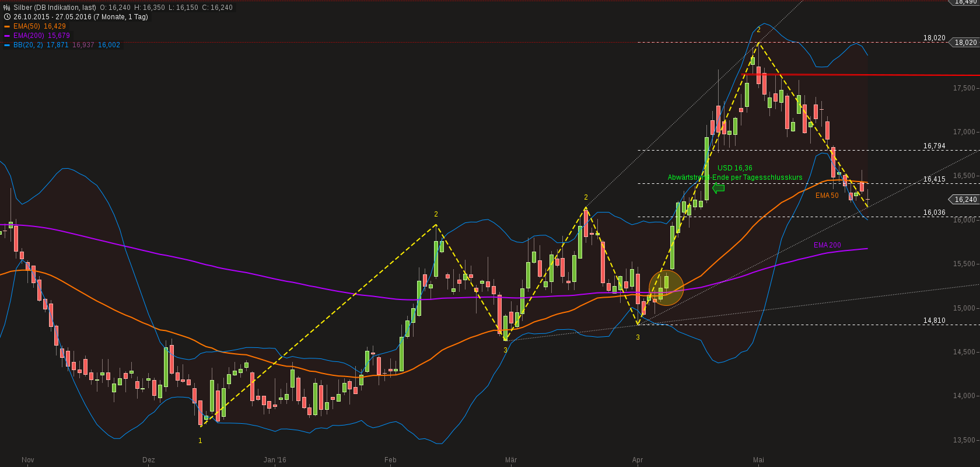Click the 'USD 16,36' annotation
980x467 pixels.
pyautogui.click(x=735, y=168)
